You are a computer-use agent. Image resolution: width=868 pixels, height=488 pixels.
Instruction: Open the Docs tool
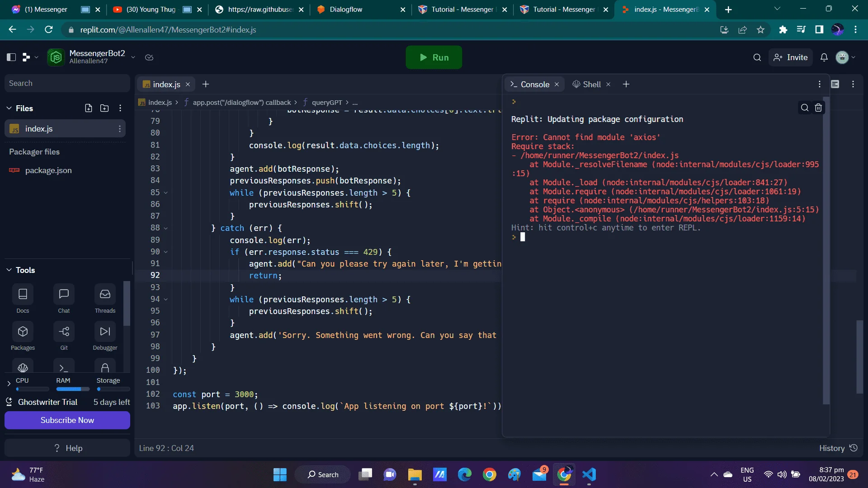23,299
